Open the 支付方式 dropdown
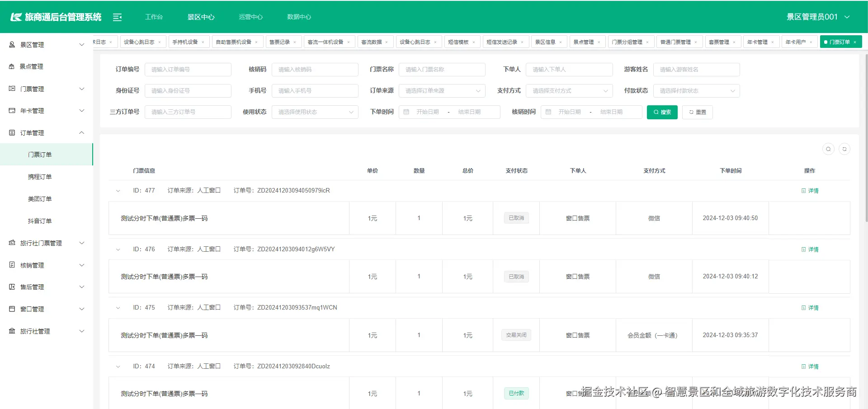The height and width of the screenshot is (409, 868). (569, 90)
